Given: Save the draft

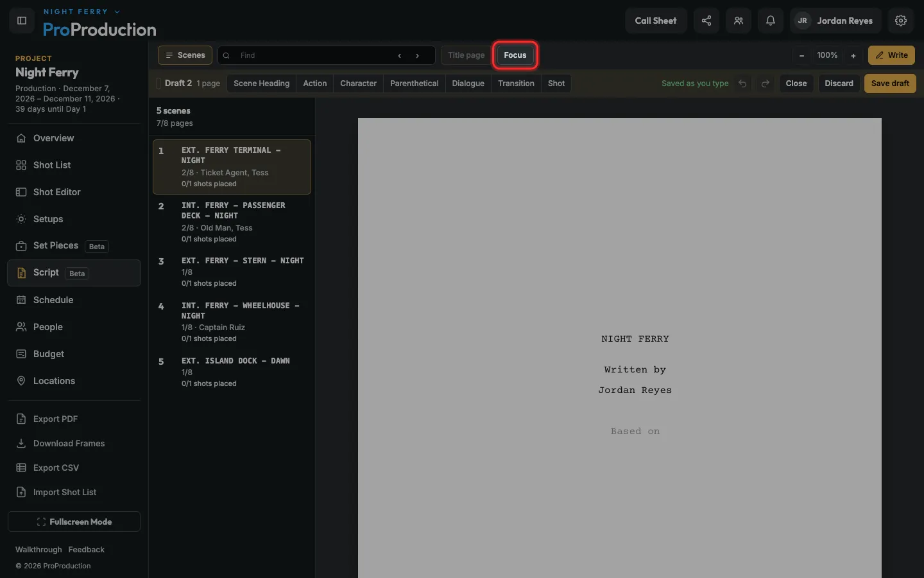Looking at the screenshot, I should coord(891,83).
